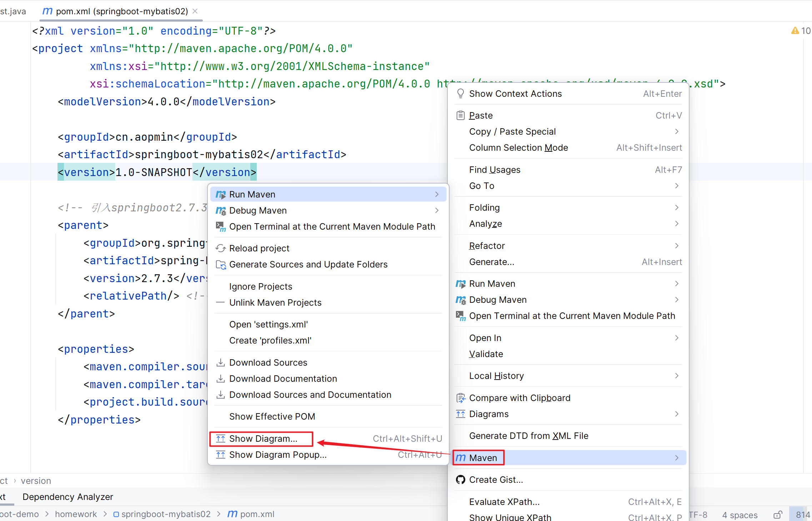Select Find Usages
812x521 pixels.
coord(568,170)
